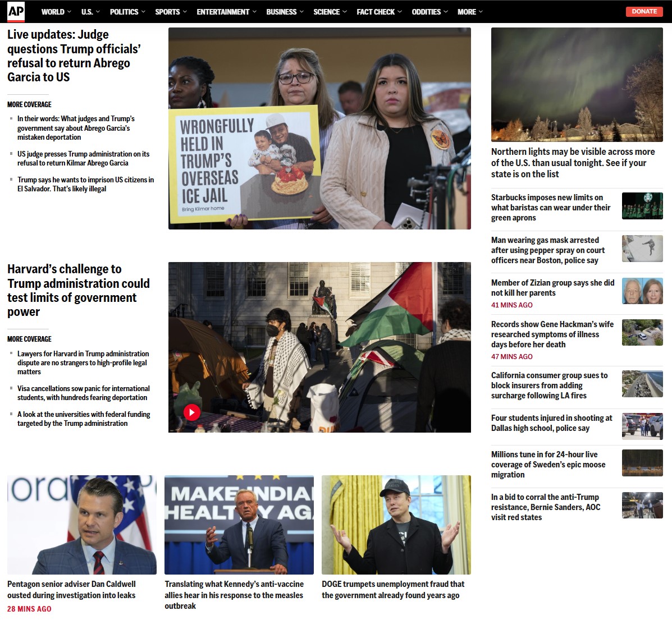672x629 pixels.
Task: Open universities with federal funding targeted story
Action: click(x=84, y=419)
